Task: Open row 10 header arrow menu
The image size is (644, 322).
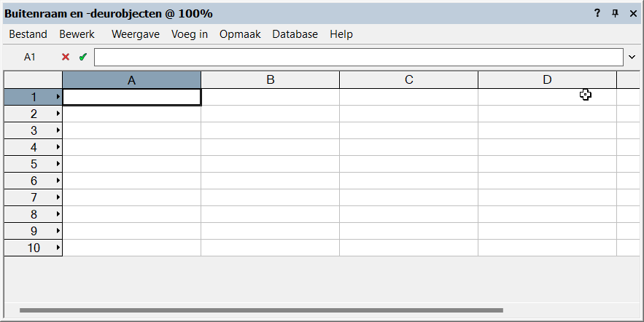Action: [x=58, y=248]
